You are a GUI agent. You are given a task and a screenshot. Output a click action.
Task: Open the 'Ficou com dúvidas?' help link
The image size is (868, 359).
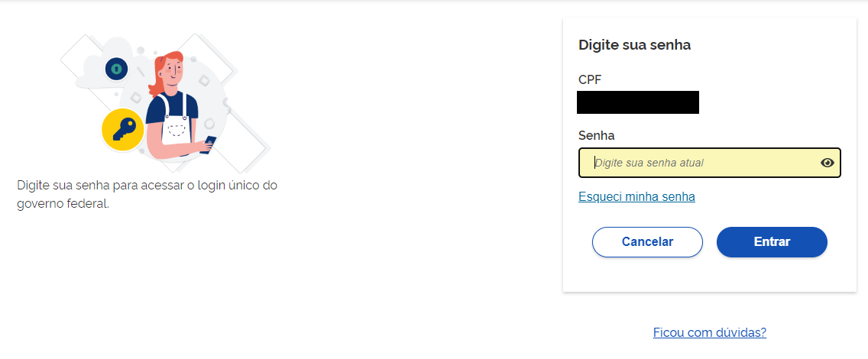pos(710,333)
